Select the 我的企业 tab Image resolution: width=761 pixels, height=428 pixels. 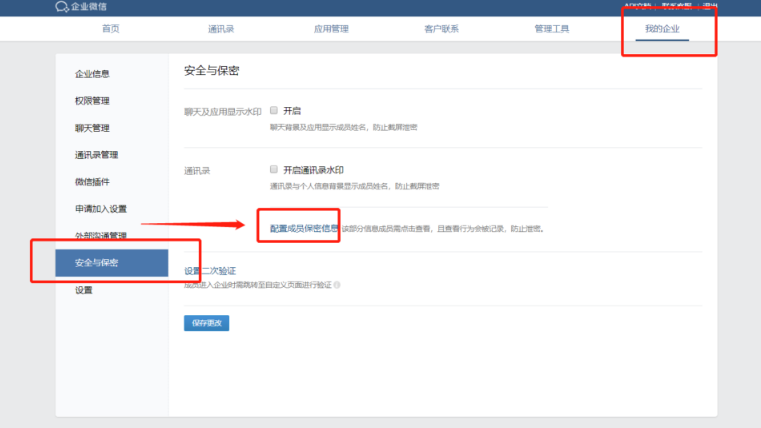[661, 29]
